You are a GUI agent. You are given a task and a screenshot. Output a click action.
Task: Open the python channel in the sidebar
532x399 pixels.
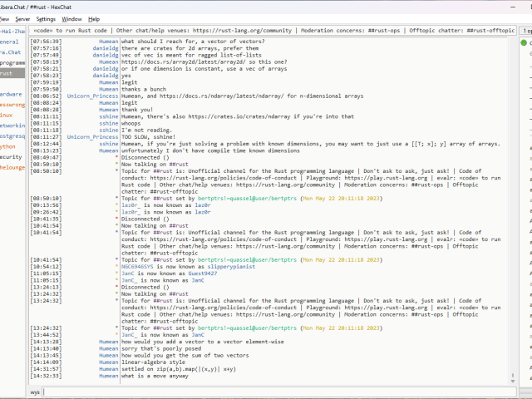point(8,146)
